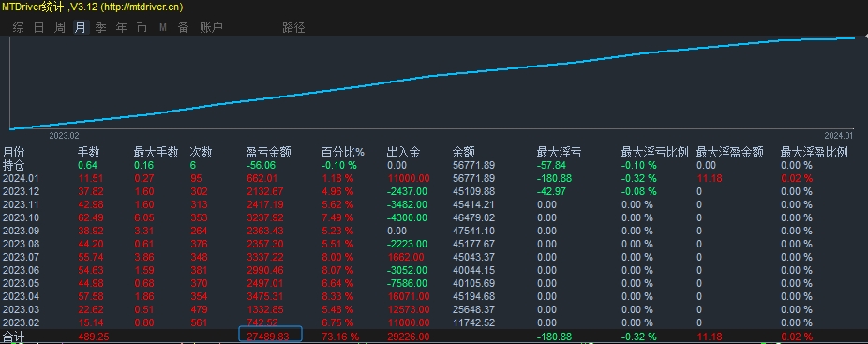Click the 最大浮盈金额 column header

[x=729, y=152]
